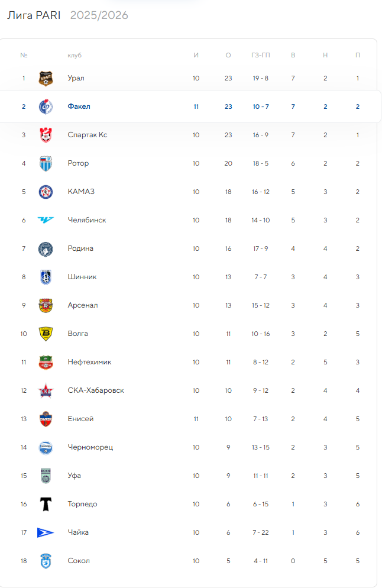Open the Спартак Кс team logo
This screenshot has width=382, height=588.
[46, 135]
